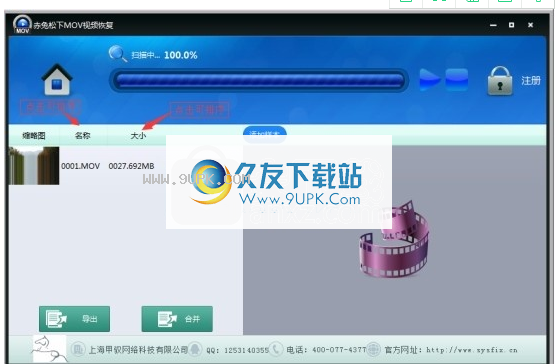The height and width of the screenshot is (364, 558).
Task: Select file name 0001.MOV
Action: (80, 166)
